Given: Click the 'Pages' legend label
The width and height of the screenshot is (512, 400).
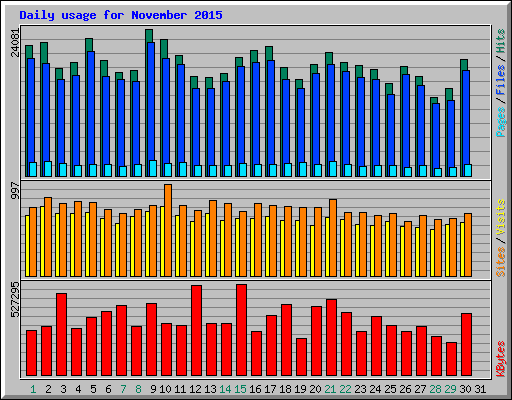Looking at the screenshot, I should pyautogui.click(x=501, y=122).
